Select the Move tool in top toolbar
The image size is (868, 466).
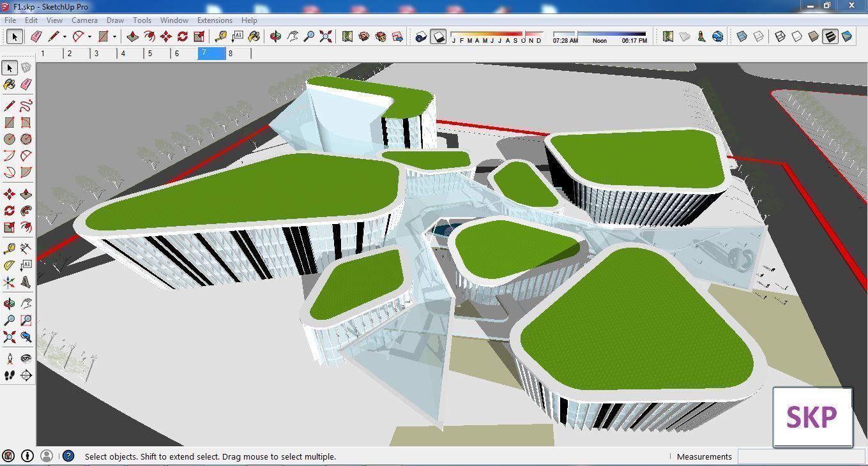165,37
